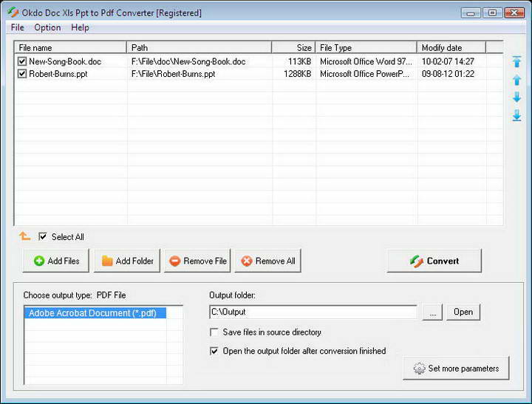Move selected file up one row
Image resolution: width=532 pixels, height=404 pixels.
(x=516, y=80)
